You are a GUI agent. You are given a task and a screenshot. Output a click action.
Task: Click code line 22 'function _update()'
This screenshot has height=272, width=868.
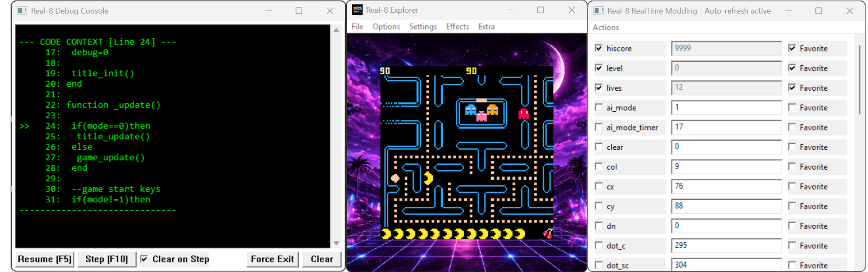(x=113, y=105)
